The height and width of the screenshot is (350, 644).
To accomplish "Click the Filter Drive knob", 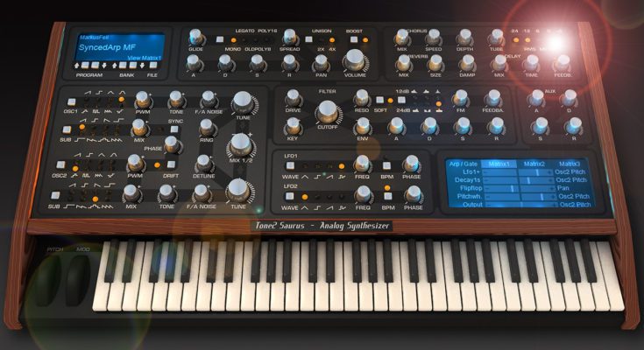I will (x=293, y=99).
